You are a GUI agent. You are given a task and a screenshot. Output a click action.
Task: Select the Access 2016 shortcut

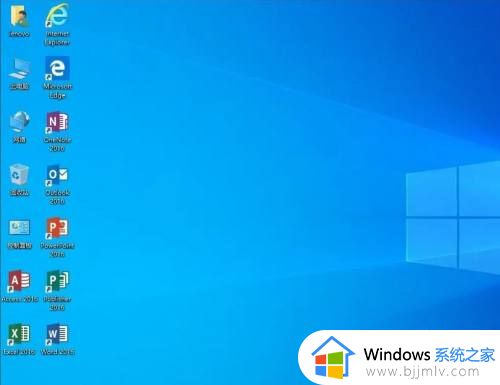(x=19, y=281)
